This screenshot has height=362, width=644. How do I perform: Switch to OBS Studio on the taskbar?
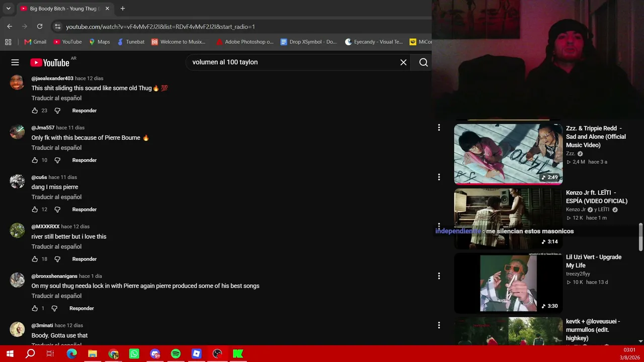217,354
